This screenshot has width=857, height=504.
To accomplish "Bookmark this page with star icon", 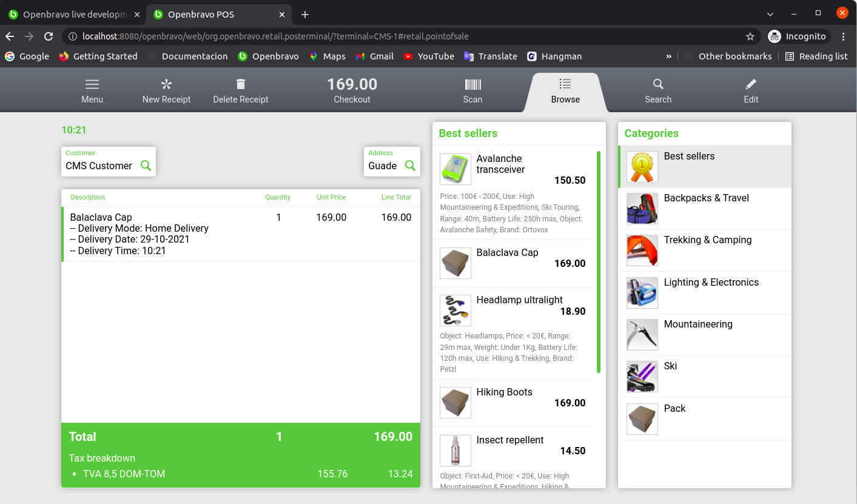I will click(x=750, y=36).
